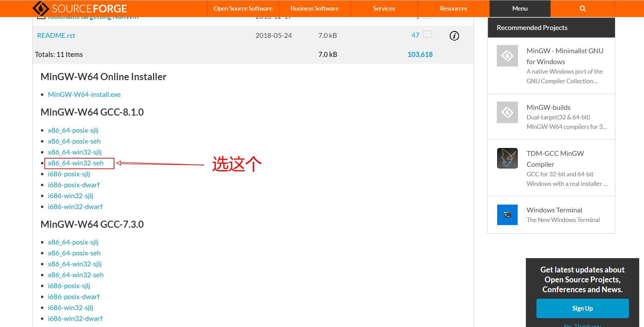Screen dimensions: 644x327
Task: Click the Recommended Projects panel header
Action: coord(551,28)
